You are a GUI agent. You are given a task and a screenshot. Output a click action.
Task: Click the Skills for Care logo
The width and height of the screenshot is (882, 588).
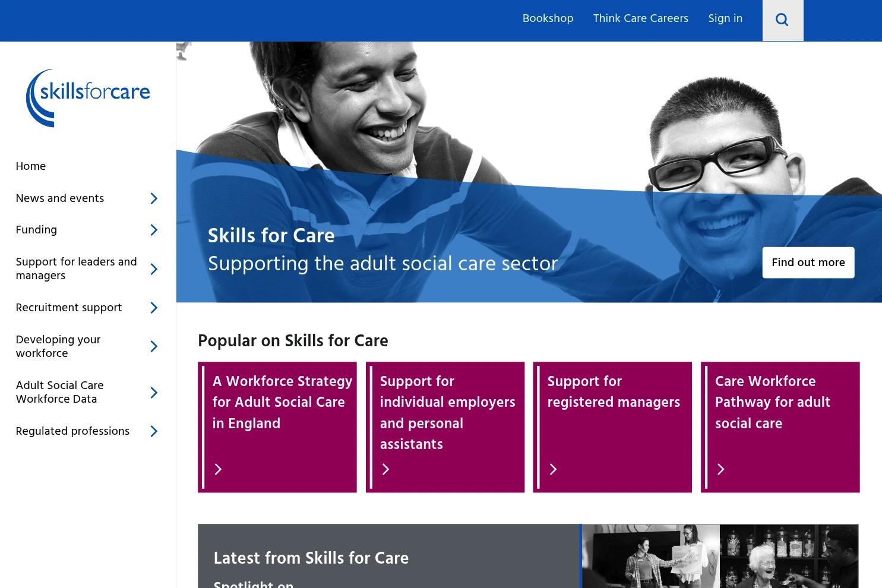click(x=88, y=97)
